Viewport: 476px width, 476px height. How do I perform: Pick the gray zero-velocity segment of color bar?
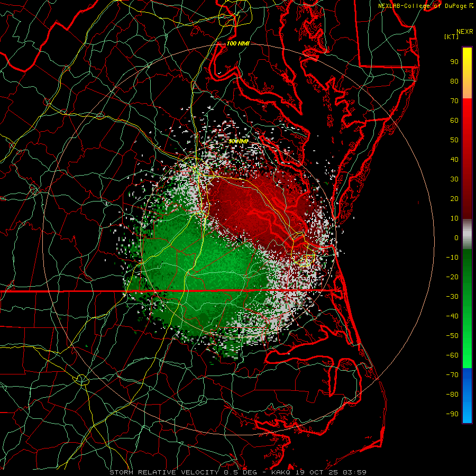467,234
